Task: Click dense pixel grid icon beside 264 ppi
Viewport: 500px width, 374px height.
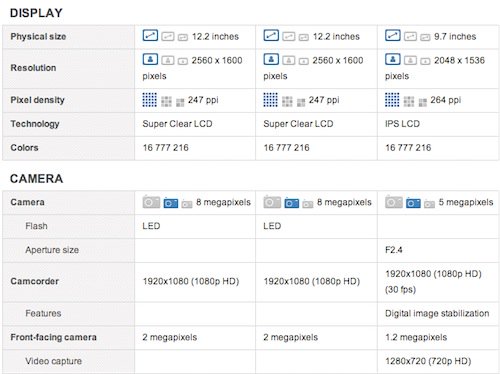Action: pos(392,100)
